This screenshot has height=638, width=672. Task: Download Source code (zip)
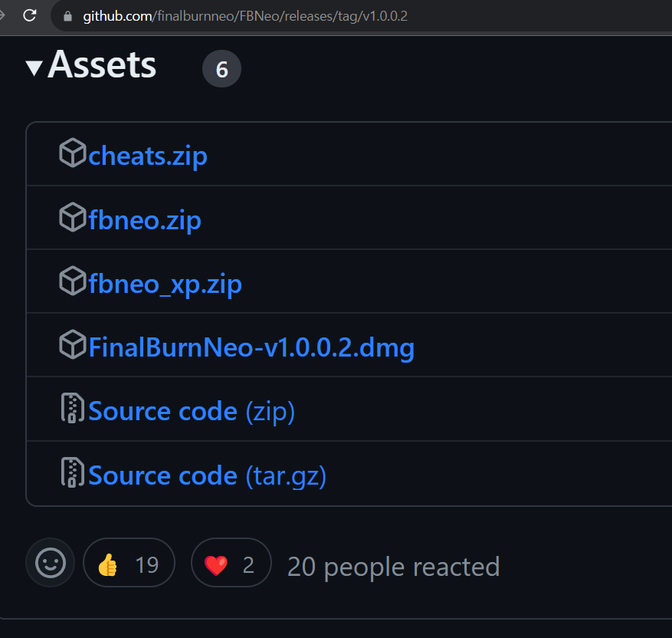[192, 411]
